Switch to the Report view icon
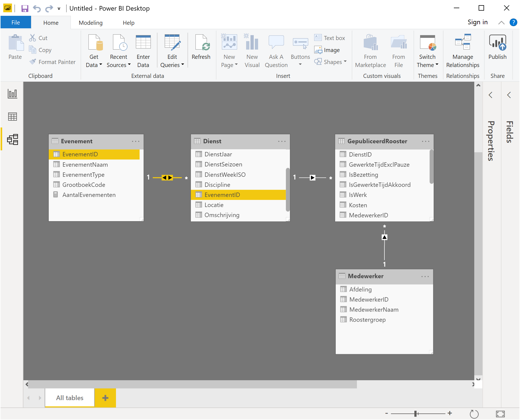The height and width of the screenshot is (420, 520). (x=12, y=94)
